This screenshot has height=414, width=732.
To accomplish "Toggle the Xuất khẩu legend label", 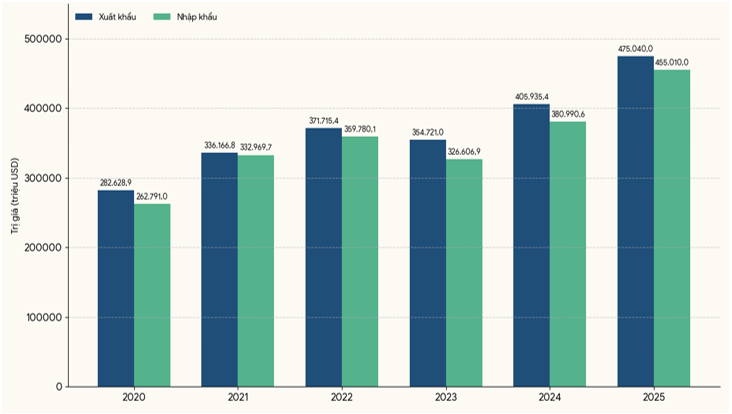I will pyautogui.click(x=117, y=17).
